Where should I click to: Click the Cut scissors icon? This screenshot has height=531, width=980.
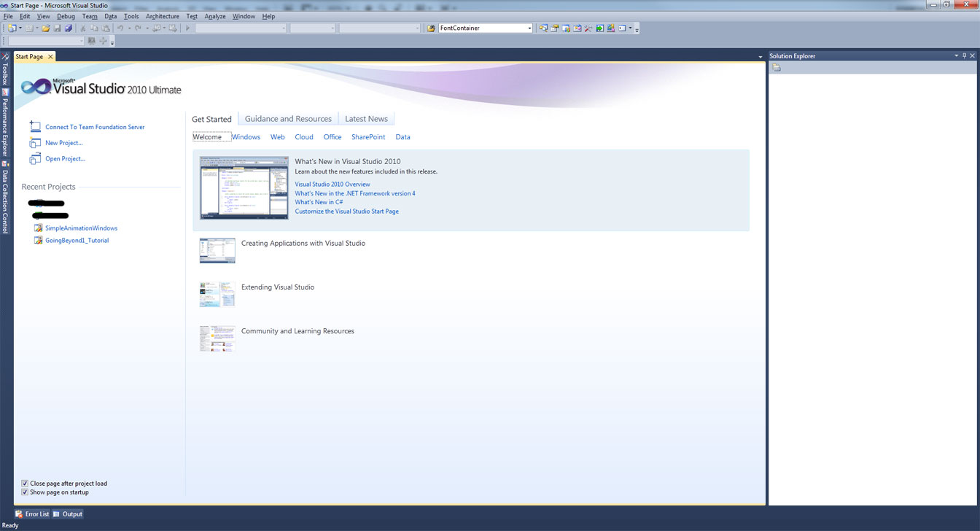83,28
